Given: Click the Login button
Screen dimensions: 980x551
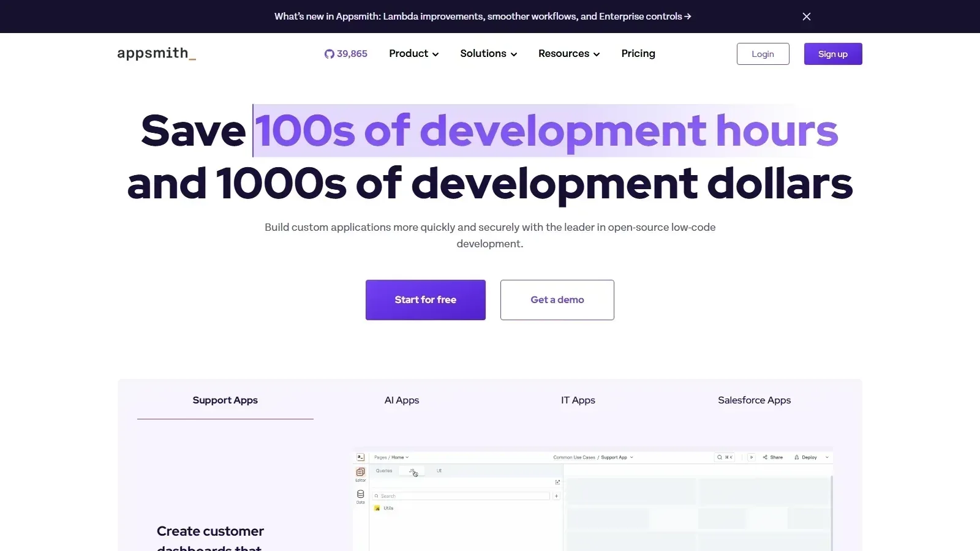Looking at the screenshot, I should (763, 54).
